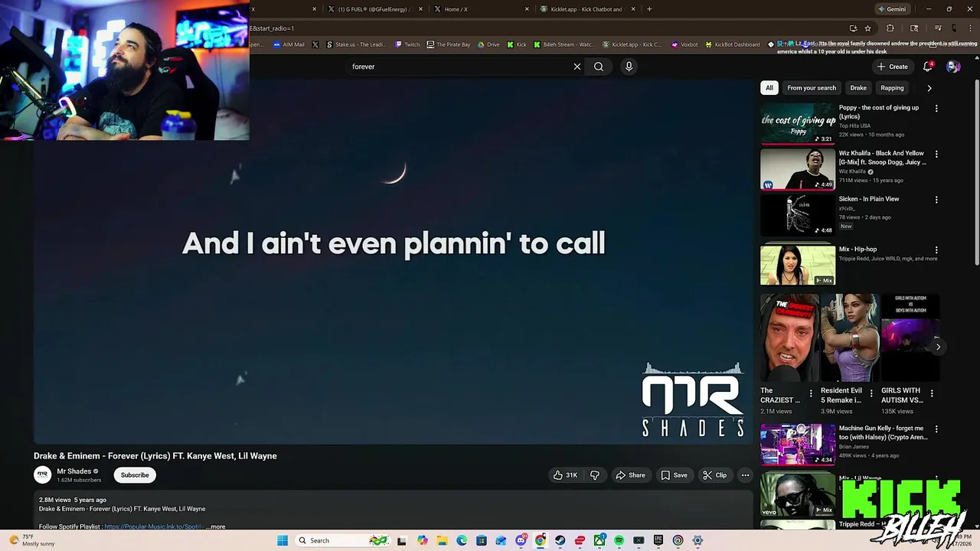Select the Rapping filter chip

892,88
